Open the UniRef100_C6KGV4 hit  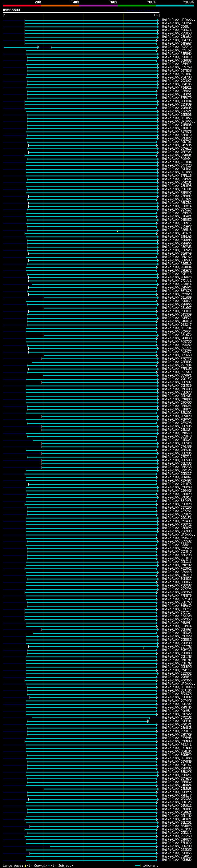click(177, 406)
